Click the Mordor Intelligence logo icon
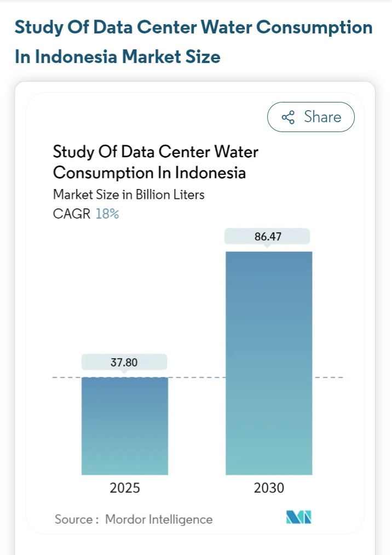This screenshot has height=555, width=392. (298, 517)
